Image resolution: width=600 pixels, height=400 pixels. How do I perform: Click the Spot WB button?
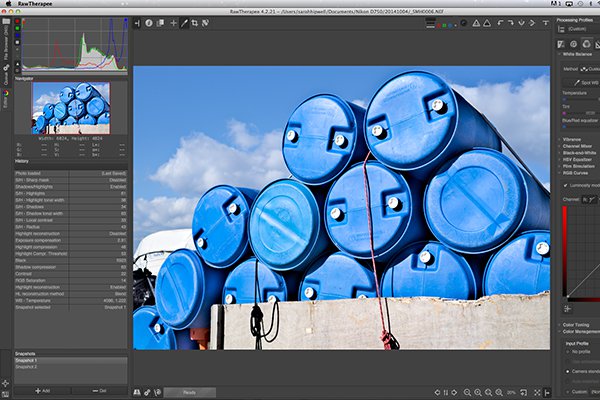[585, 81]
